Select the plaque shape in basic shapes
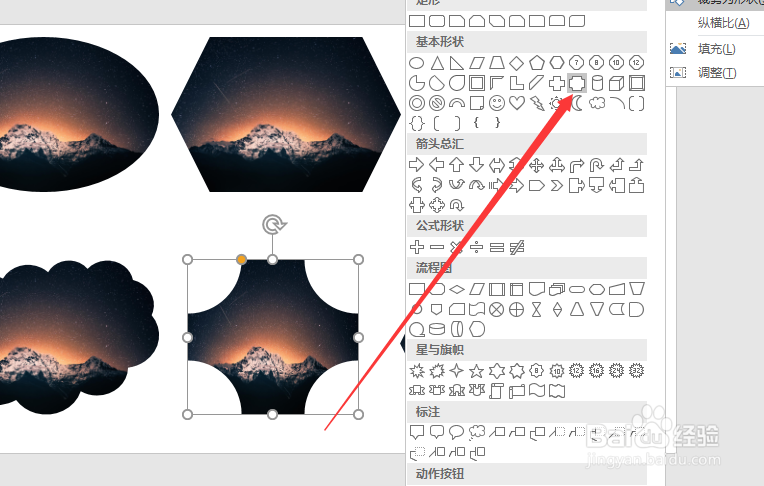 click(577, 83)
